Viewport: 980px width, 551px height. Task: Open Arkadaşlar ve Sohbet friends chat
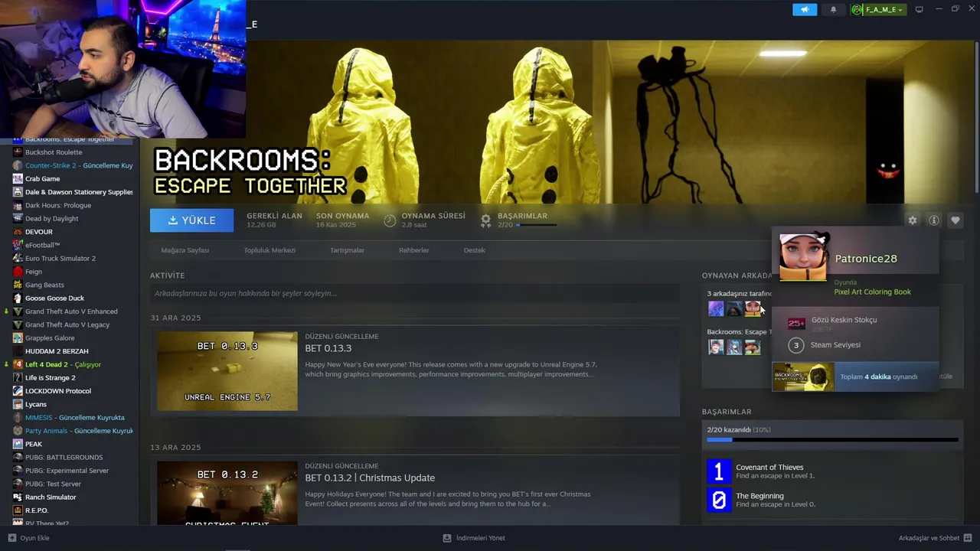point(936,538)
